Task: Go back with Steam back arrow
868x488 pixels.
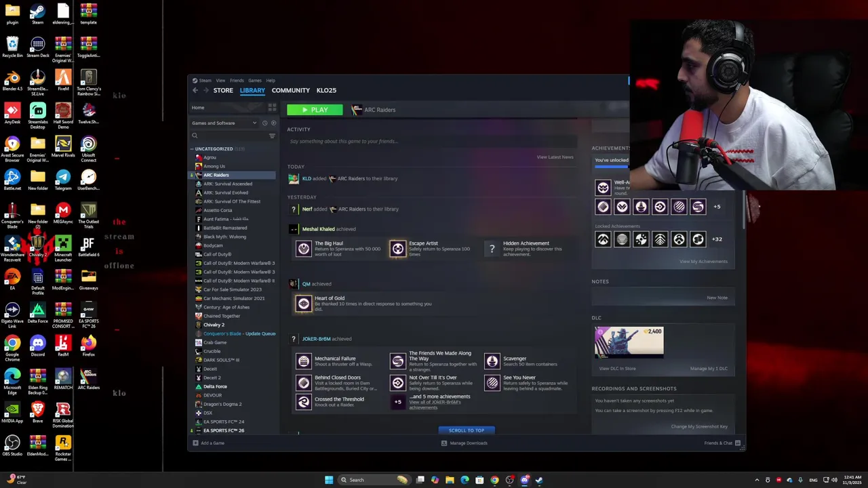Action: click(x=195, y=90)
